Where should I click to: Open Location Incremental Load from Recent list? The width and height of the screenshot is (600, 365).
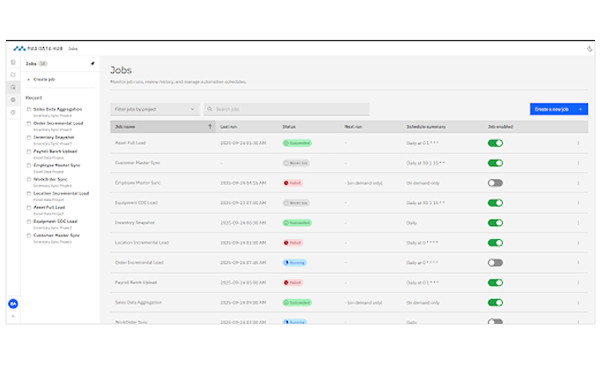pos(61,194)
